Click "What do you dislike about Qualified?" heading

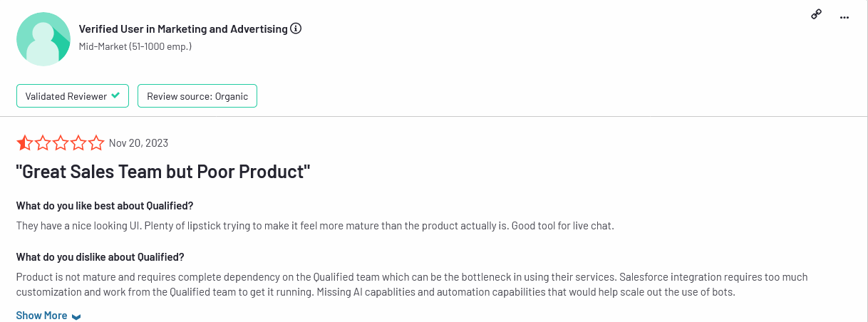pos(100,257)
